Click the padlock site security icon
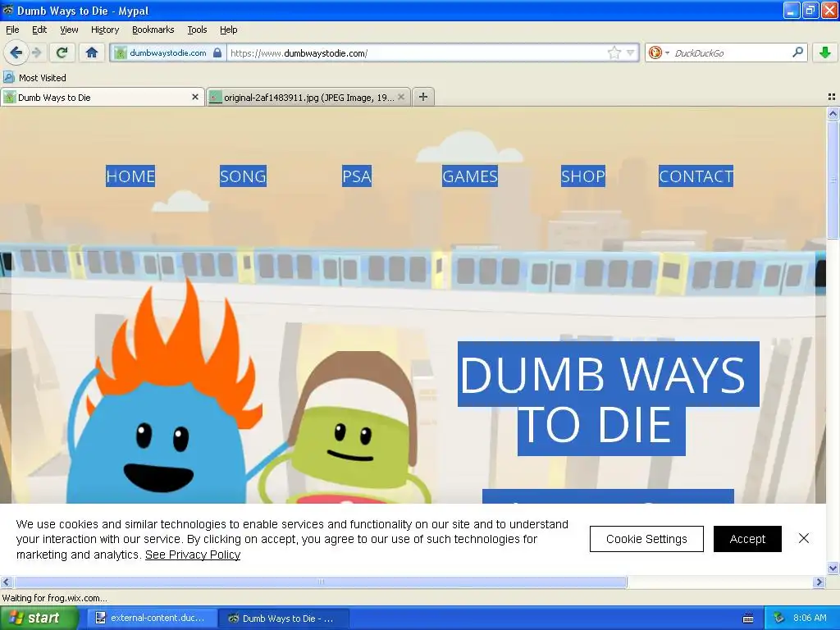 click(x=217, y=52)
